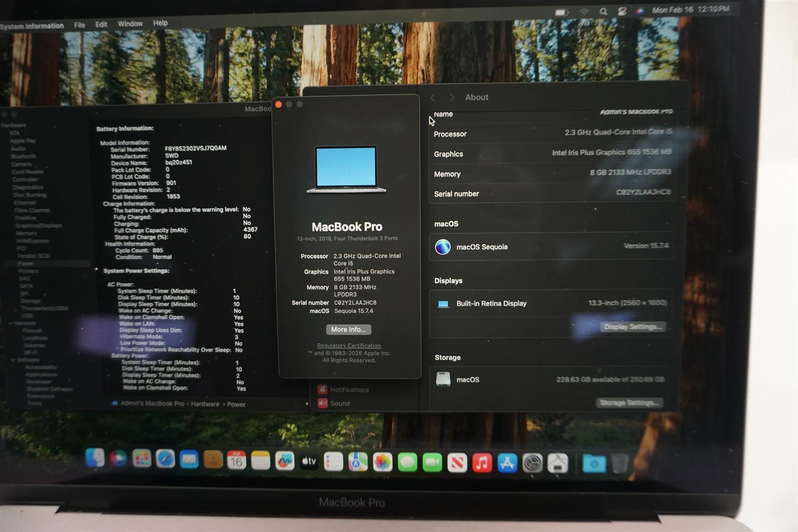798x532 pixels.
Task: Collapse the Software section in System Information
Action: point(13,359)
